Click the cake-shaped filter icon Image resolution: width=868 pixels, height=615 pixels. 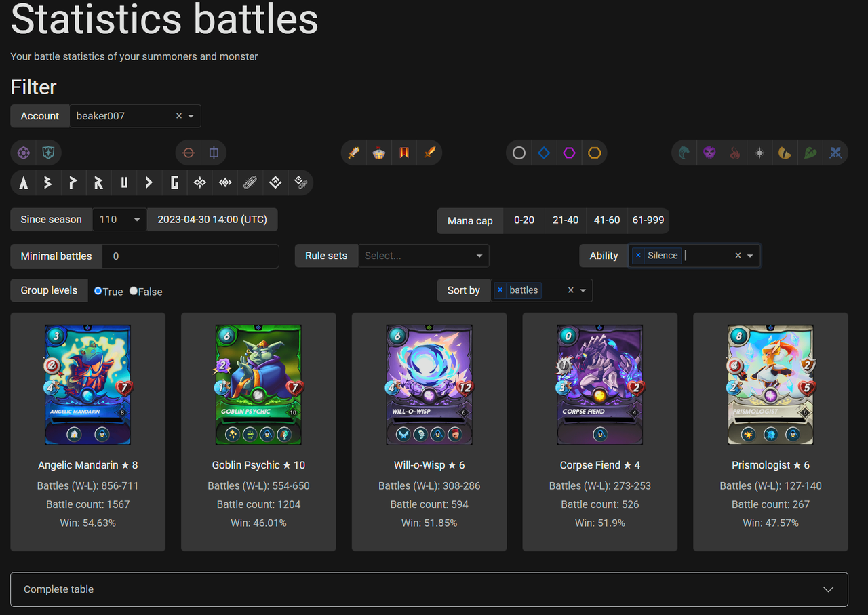(378, 153)
